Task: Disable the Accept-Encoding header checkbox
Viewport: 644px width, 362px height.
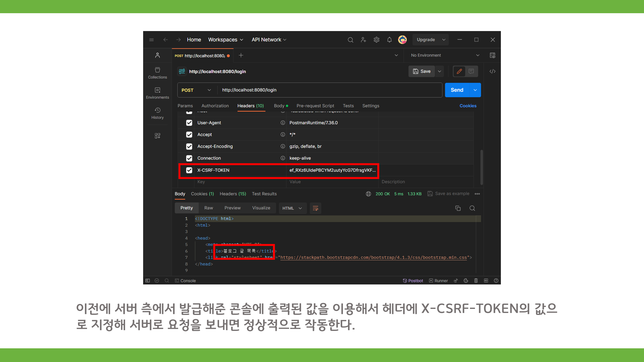Action: pyautogui.click(x=189, y=146)
